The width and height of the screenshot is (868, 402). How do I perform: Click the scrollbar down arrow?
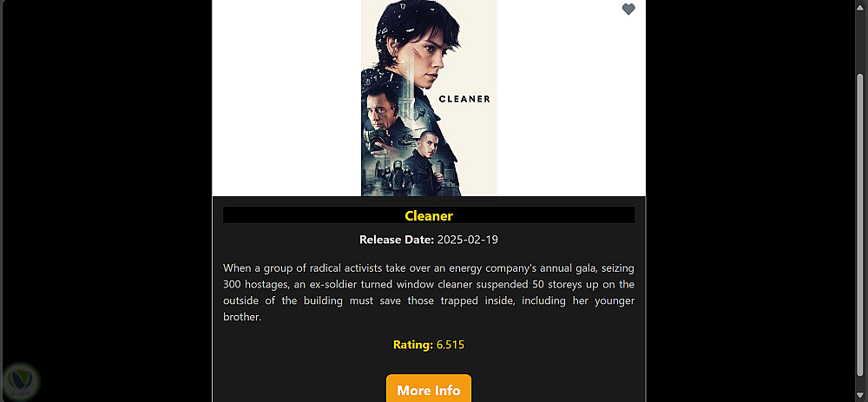[860, 396]
